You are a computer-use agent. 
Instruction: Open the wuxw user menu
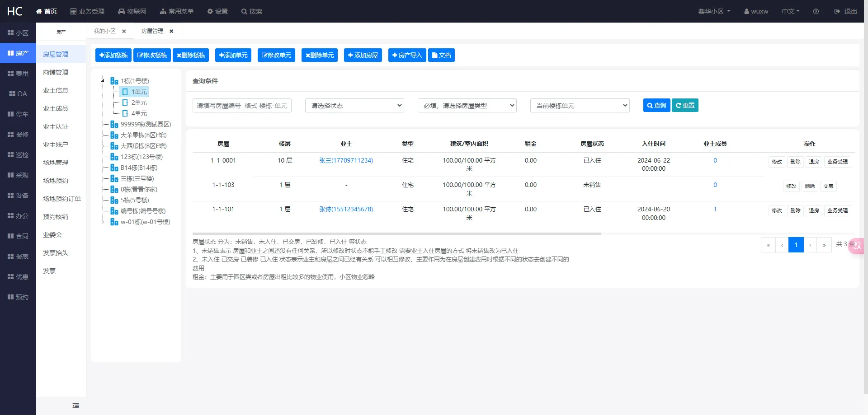tap(756, 11)
